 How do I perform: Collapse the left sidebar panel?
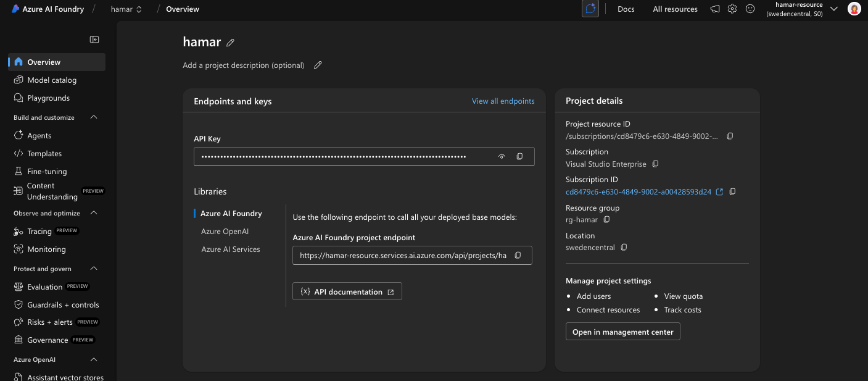94,40
